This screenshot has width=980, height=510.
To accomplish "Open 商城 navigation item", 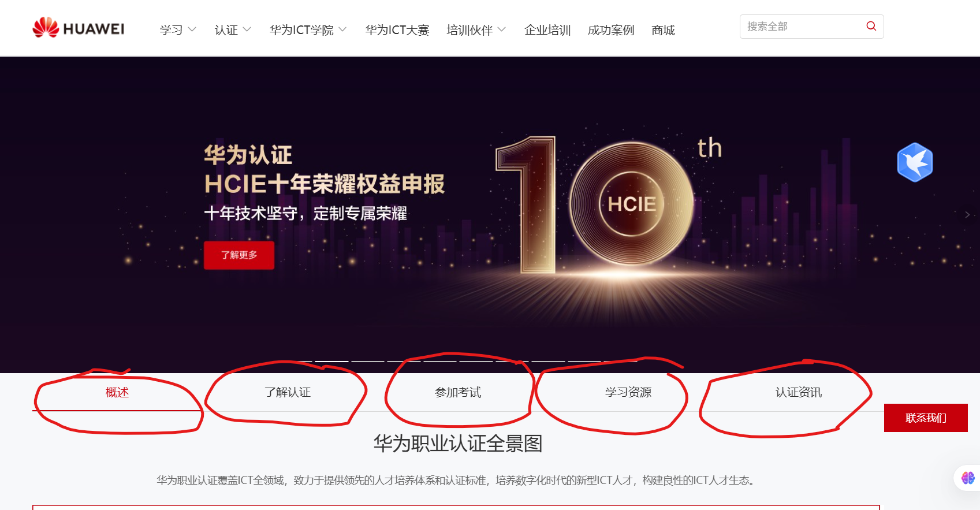I will [x=663, y=30].
